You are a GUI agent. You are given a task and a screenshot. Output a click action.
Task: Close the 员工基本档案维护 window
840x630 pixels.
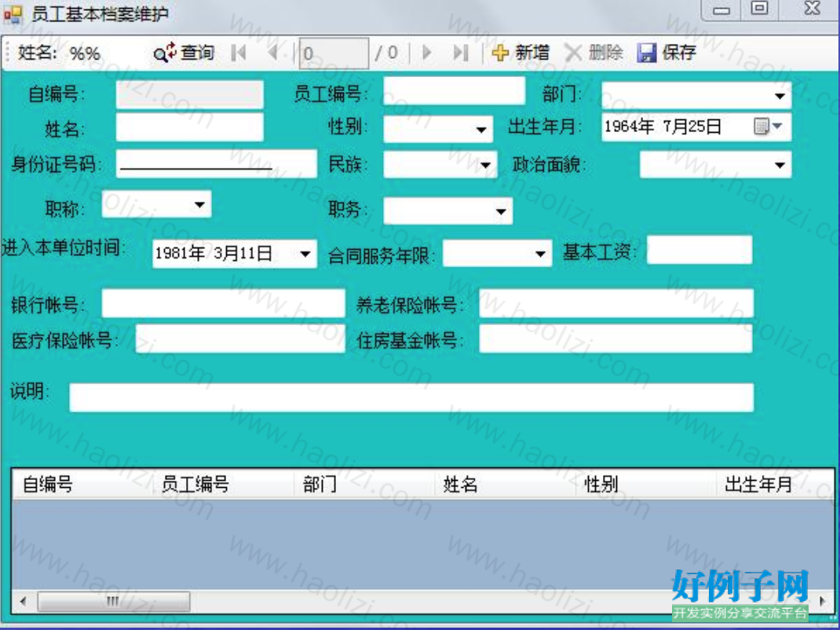pos(813,9)
